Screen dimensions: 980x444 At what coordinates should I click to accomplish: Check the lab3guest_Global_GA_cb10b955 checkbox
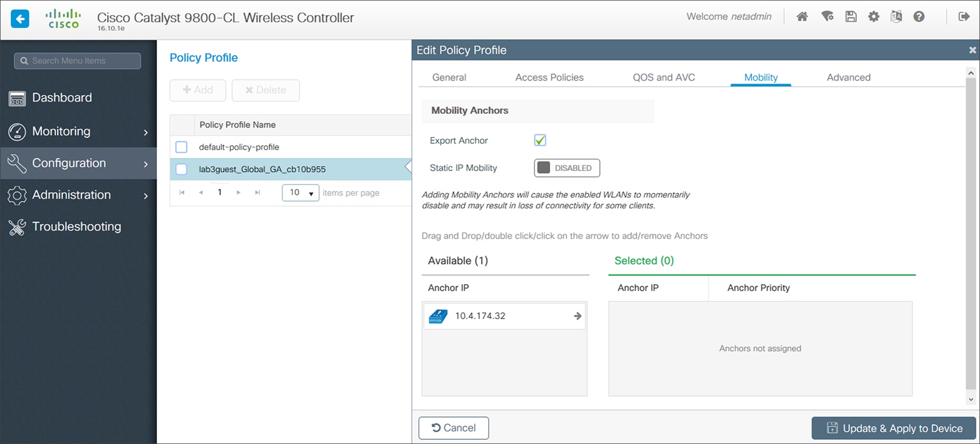coord(181,169)
